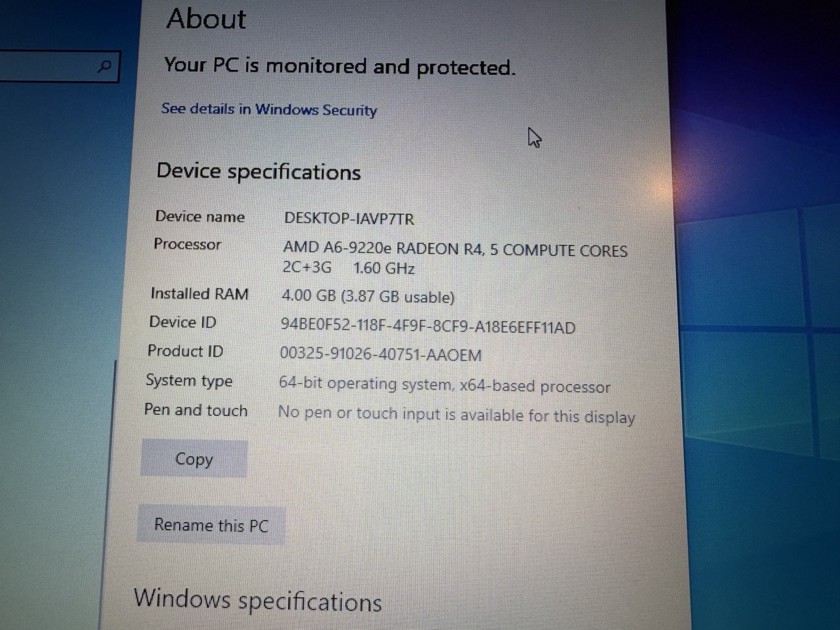840x630 pixels.
Task: Click the About page title
Action: tap(206, 19)
